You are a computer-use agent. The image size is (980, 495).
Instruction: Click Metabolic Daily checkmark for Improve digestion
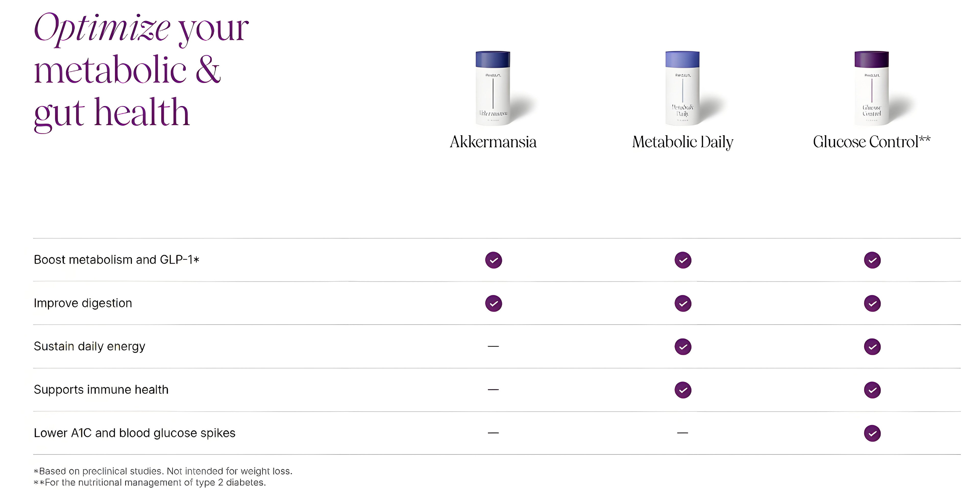pos(683,303)
